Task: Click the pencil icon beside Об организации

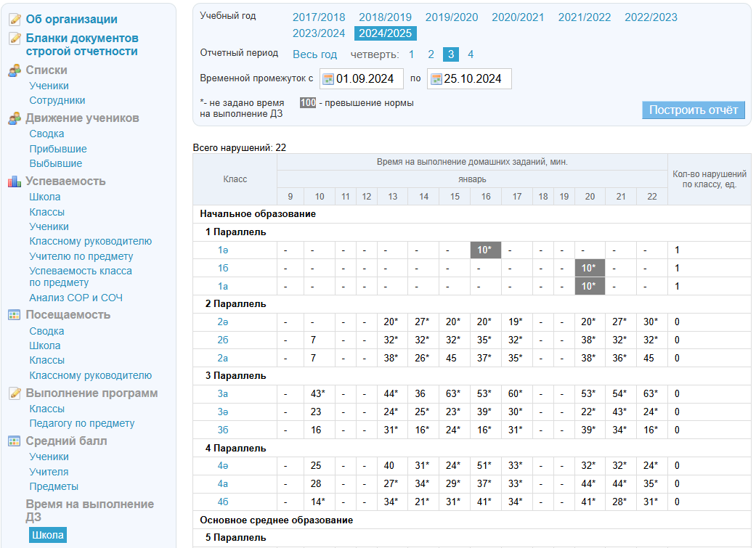Action: 15,20
